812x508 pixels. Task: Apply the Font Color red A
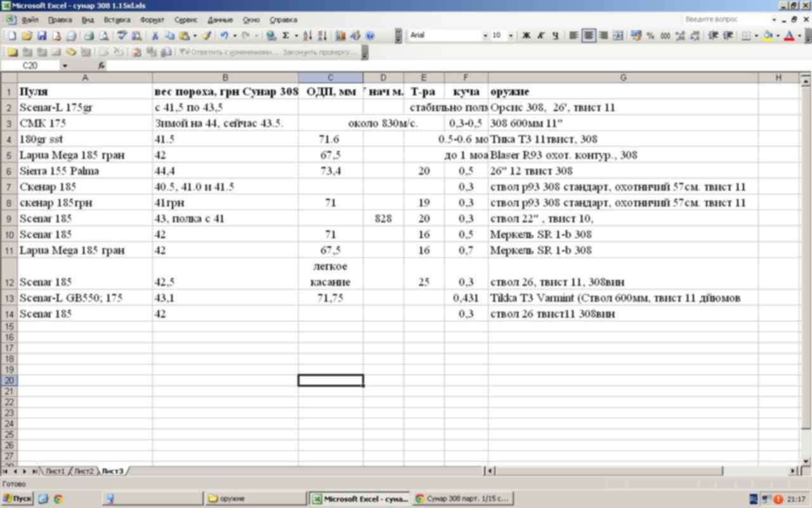pyautogui.click(x=789, y=36)
